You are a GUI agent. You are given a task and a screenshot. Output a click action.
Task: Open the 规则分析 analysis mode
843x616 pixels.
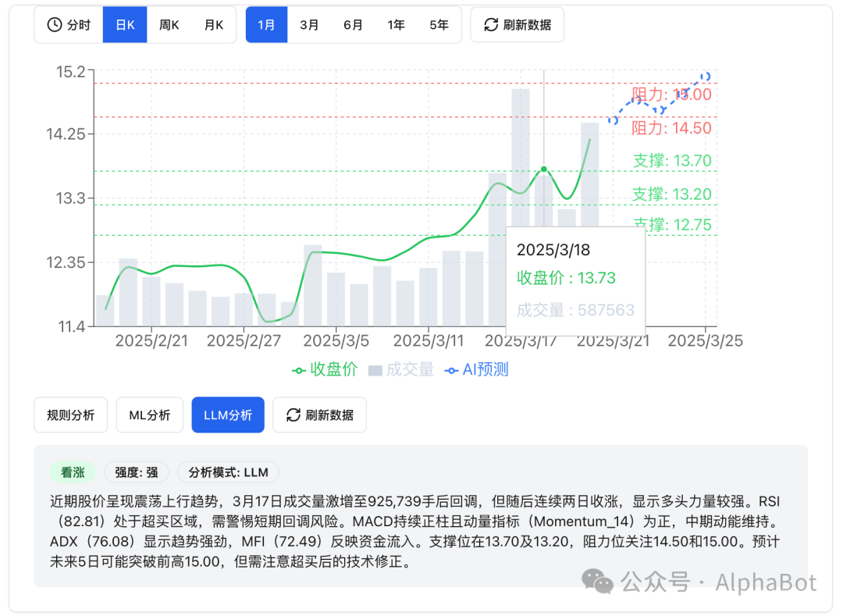point(70,415)
